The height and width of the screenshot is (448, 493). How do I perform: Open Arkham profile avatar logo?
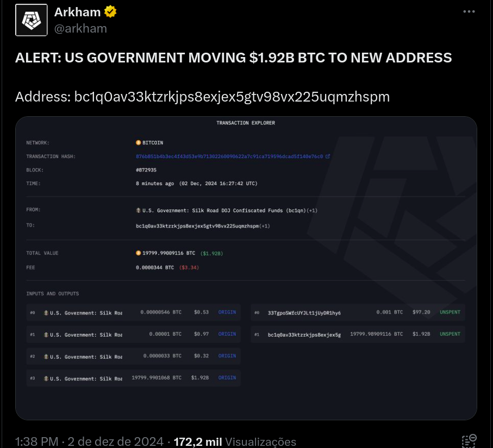32,20
